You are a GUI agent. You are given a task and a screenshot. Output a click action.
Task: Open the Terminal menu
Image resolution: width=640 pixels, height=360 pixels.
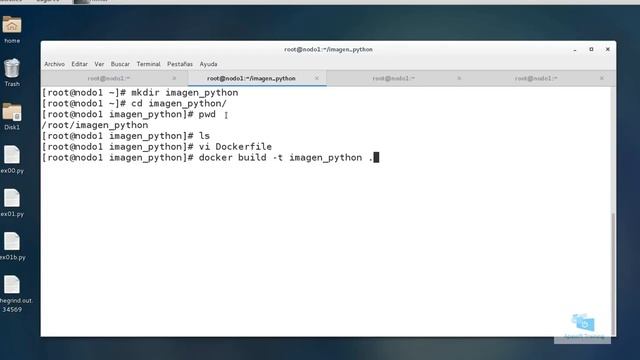pos(148,64)
